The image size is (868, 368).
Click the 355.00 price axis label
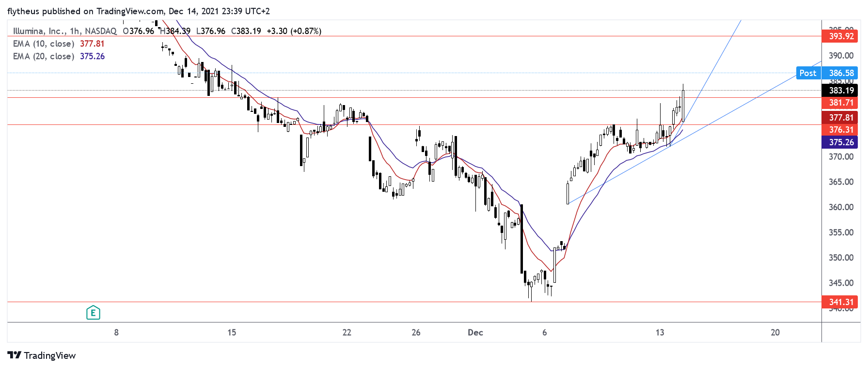tap(841, 232)
